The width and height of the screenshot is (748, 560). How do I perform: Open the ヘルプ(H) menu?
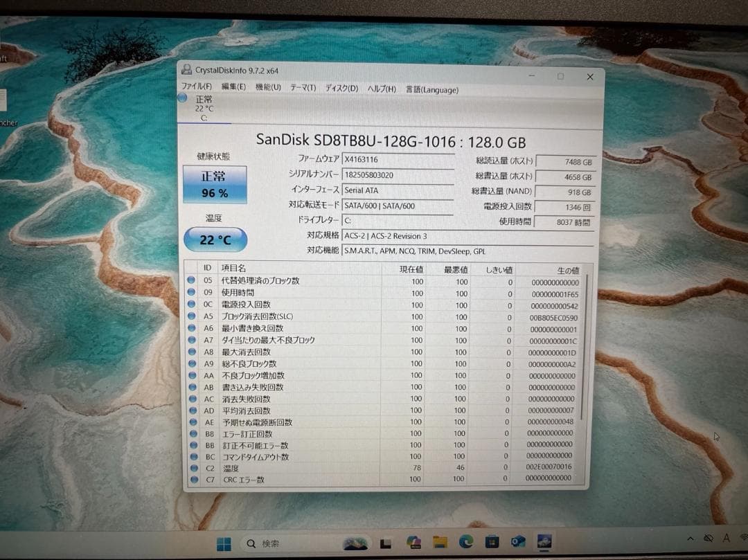pos(381,89)
